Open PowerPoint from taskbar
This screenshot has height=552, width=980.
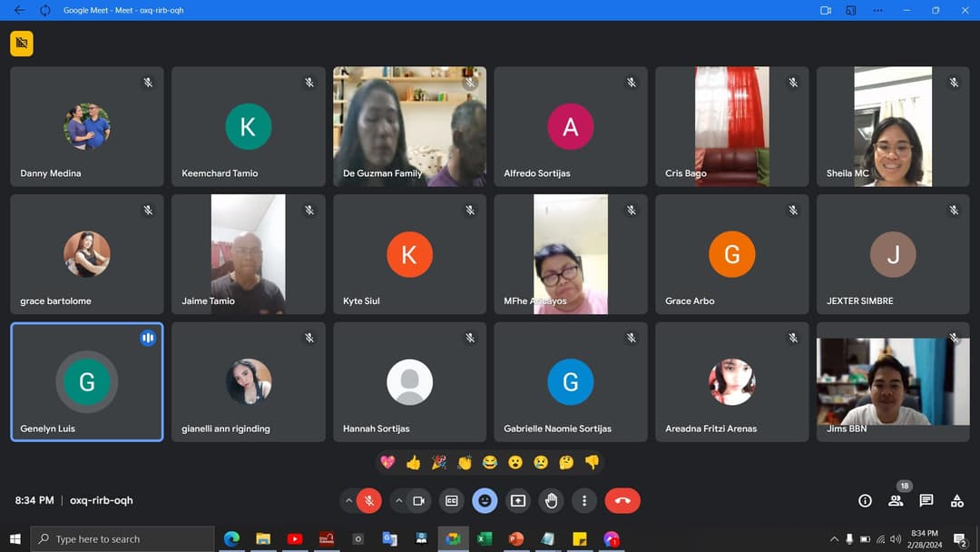(516, 539)
